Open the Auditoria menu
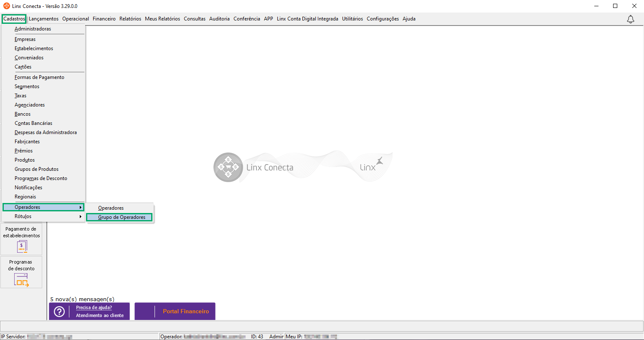This screenshot has height=340, width=644. pos(219,19)
